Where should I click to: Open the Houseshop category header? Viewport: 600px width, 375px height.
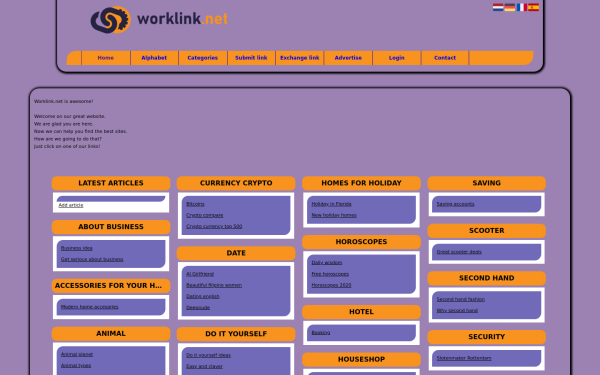pos(362,360)
